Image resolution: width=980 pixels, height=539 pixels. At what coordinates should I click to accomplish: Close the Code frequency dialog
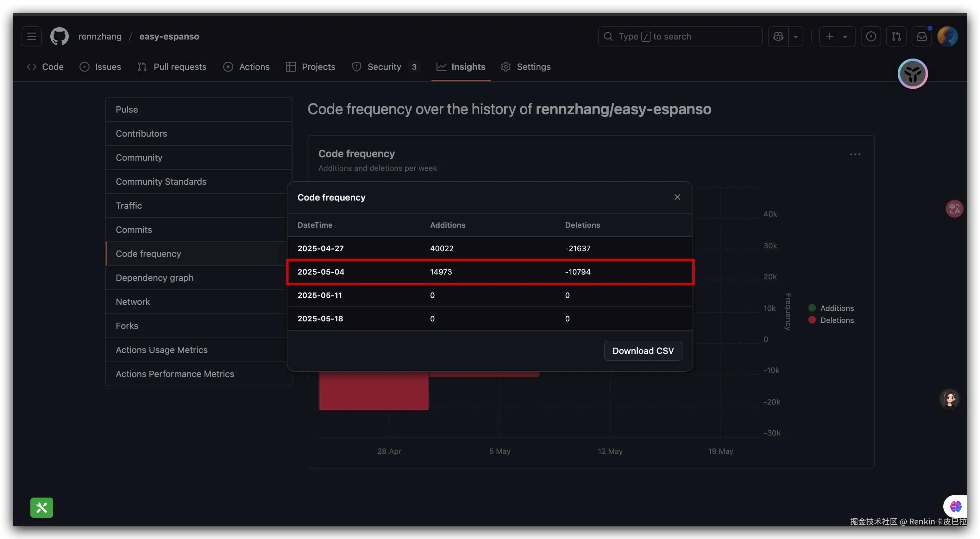[x=677, y=197]
